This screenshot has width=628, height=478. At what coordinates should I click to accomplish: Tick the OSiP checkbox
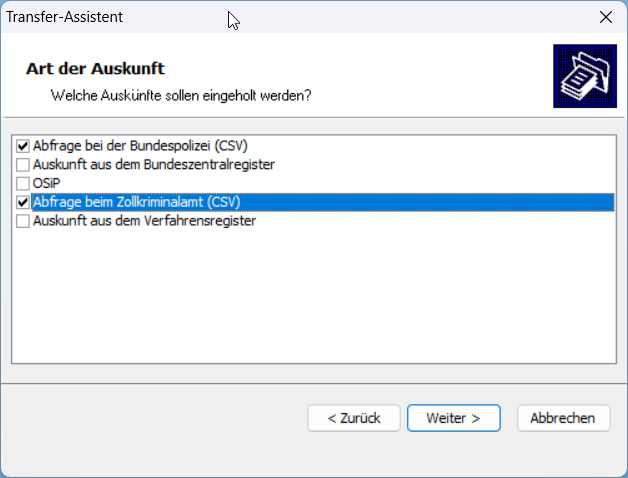(23, 183)
